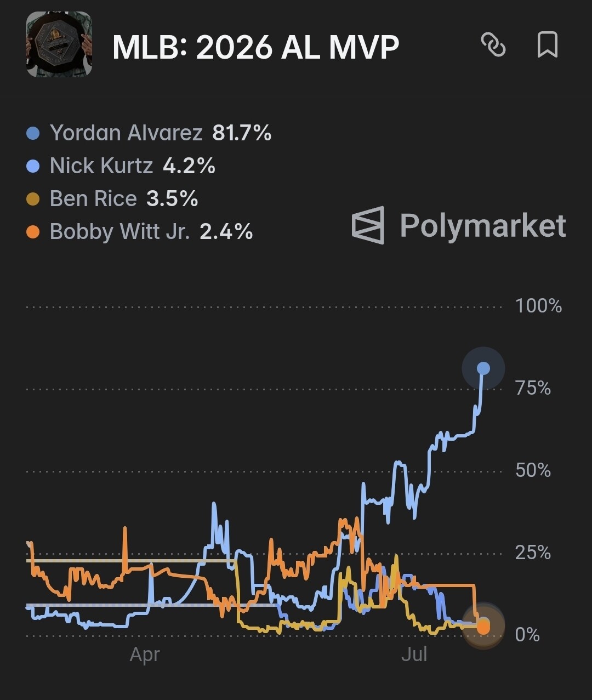The image size is (592, 700).
Task: Click the Polymarket logo icon
Action: pyautogui.click(x=368, y=225)
